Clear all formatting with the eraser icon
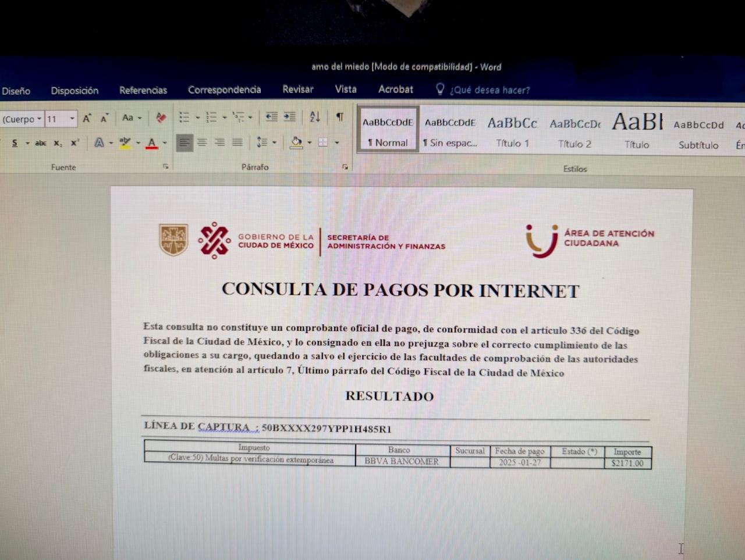This screenshot has width=745, height=560. point(161,118)
